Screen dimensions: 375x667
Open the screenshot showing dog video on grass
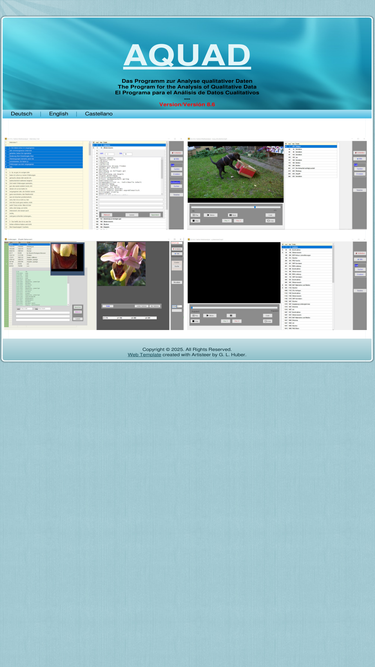pos(277,183)
